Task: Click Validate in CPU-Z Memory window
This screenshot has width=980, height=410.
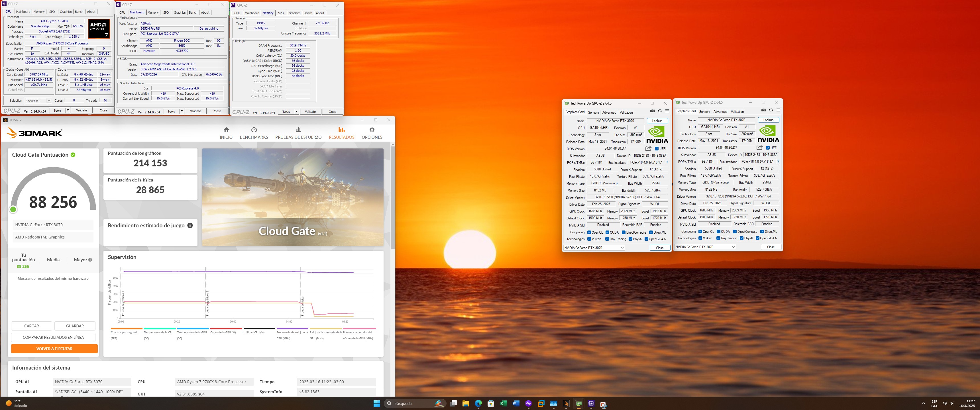Action: (x=310, y=112)
